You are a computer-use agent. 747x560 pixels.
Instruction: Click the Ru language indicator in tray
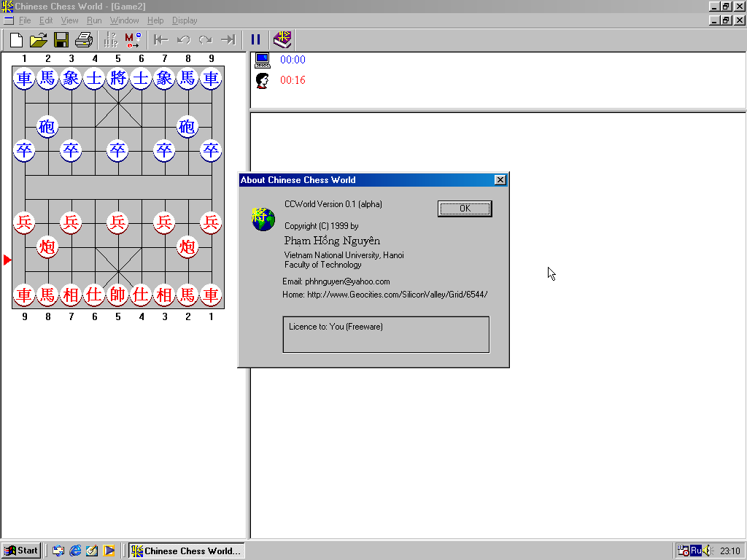tap(696, 551)
